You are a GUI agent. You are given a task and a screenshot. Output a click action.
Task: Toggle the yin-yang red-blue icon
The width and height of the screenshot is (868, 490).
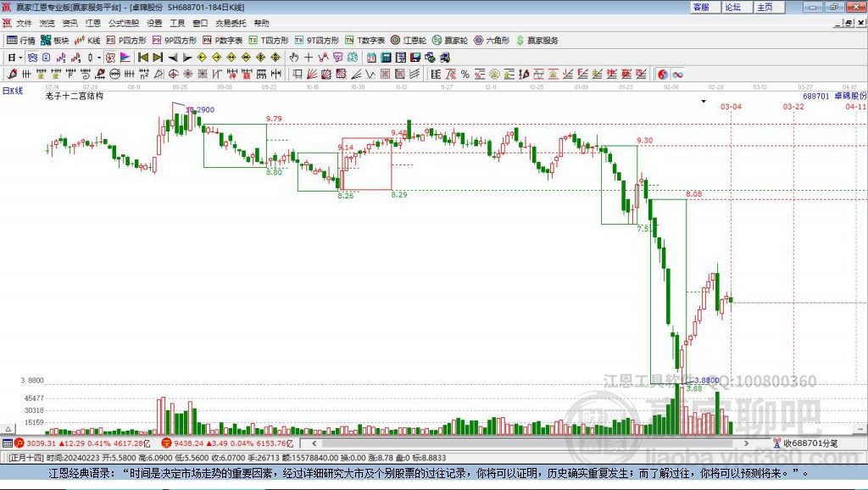[663, 74]
